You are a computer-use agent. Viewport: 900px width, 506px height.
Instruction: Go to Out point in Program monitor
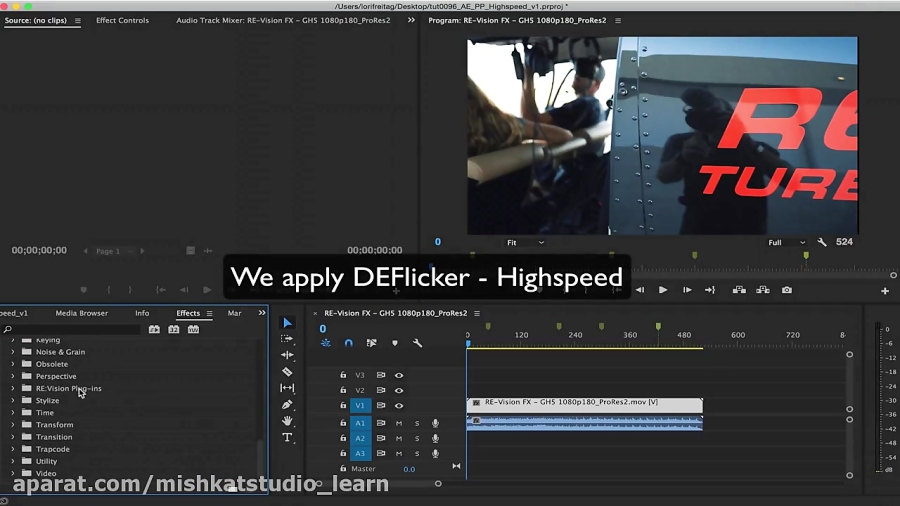(x=710, y=290)
